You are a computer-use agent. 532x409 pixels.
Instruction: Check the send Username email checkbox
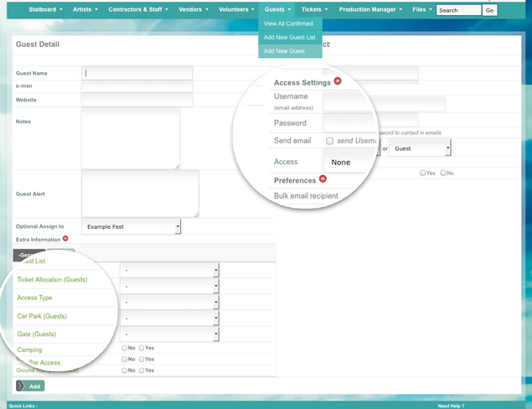[x=330, y=141]
